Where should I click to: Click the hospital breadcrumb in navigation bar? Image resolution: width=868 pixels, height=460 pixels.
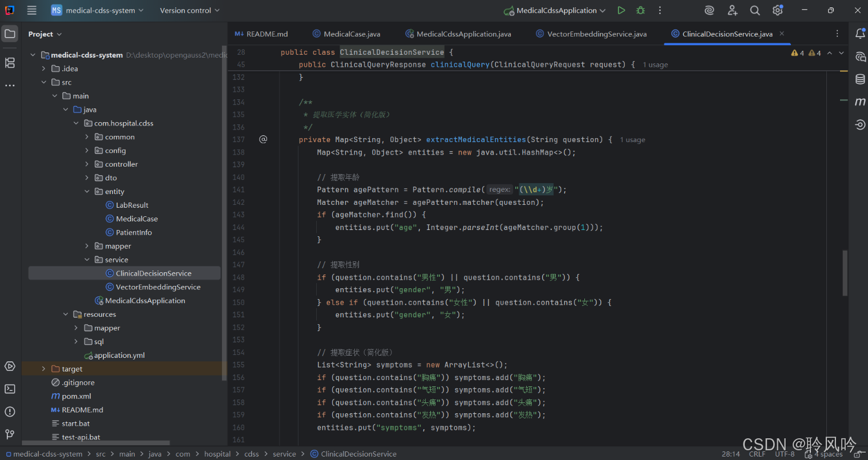click(217, 454)
